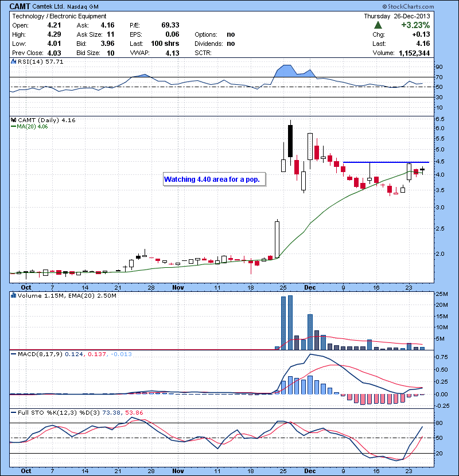Screen dimensions: 459x476
Task: Click the stochastic %K value 73.38
Action: (111, 412)
